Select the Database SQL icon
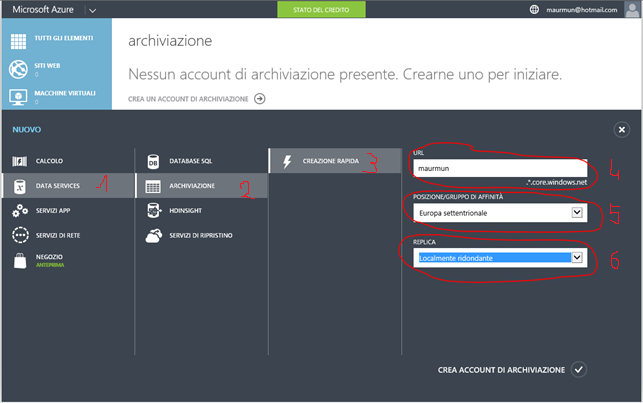The image size is (643, 403). [x=153, y=160]
